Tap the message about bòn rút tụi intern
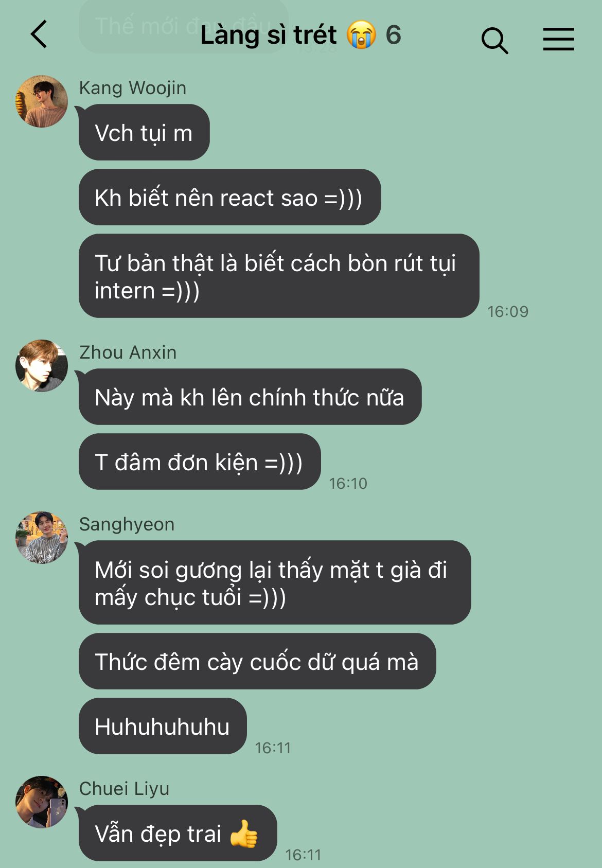 click(x=279, y=276)
